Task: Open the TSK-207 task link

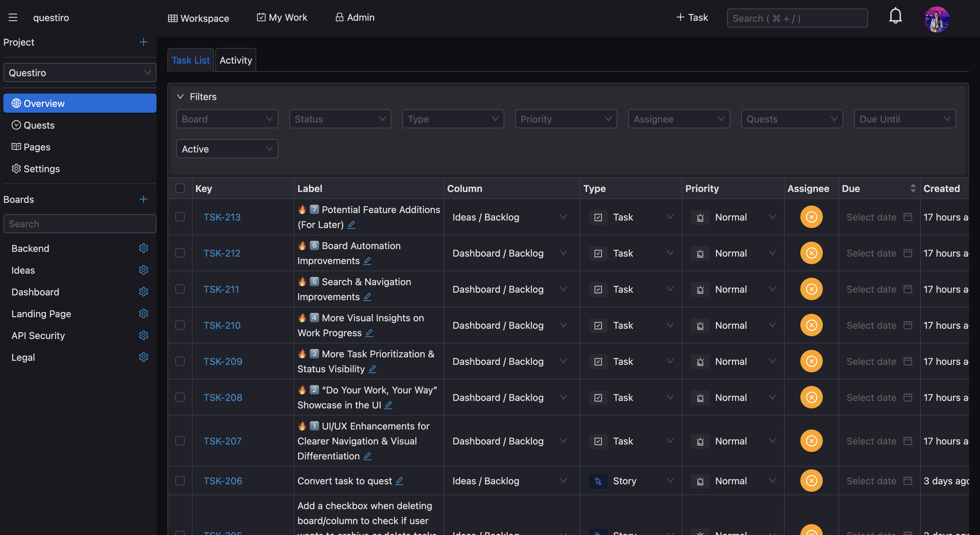Action: click(x=222, y=441)
